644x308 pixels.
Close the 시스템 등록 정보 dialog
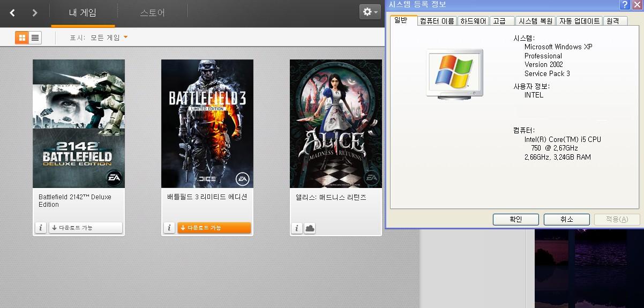[x=636, y=5]
